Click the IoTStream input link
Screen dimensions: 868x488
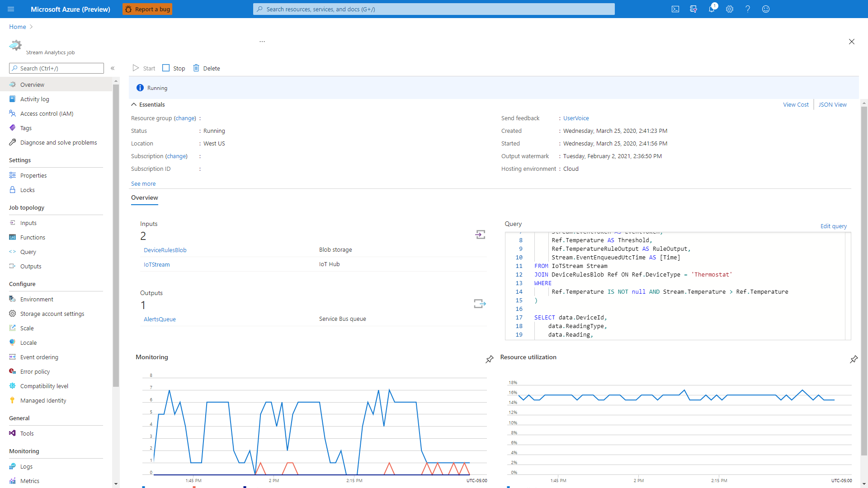click(156, 264)
